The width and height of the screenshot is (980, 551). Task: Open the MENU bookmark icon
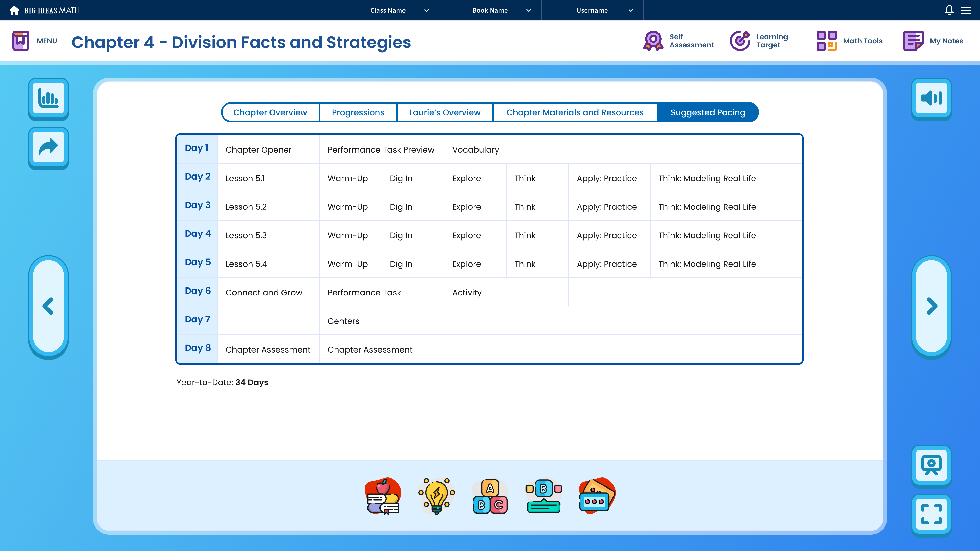pos(20,41)
